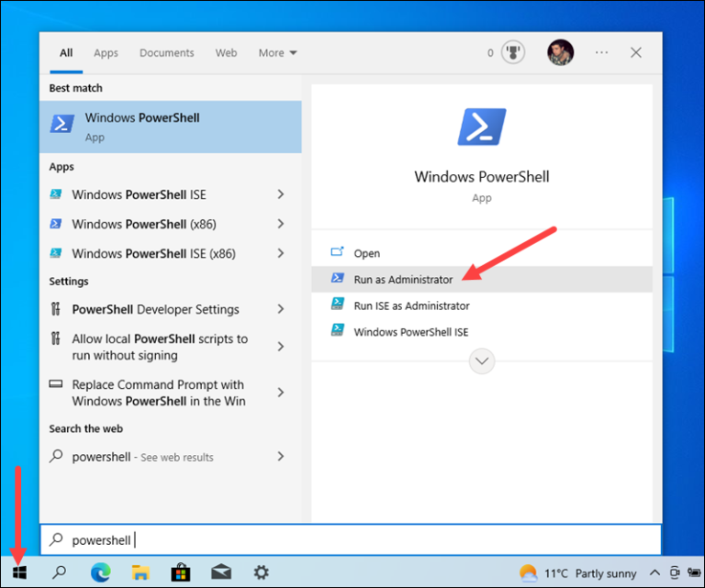Expand Allow local PowerShell scripts chevron
This screenshot has width=705, height=588.
pyautogui.click(x=281, y=347)
